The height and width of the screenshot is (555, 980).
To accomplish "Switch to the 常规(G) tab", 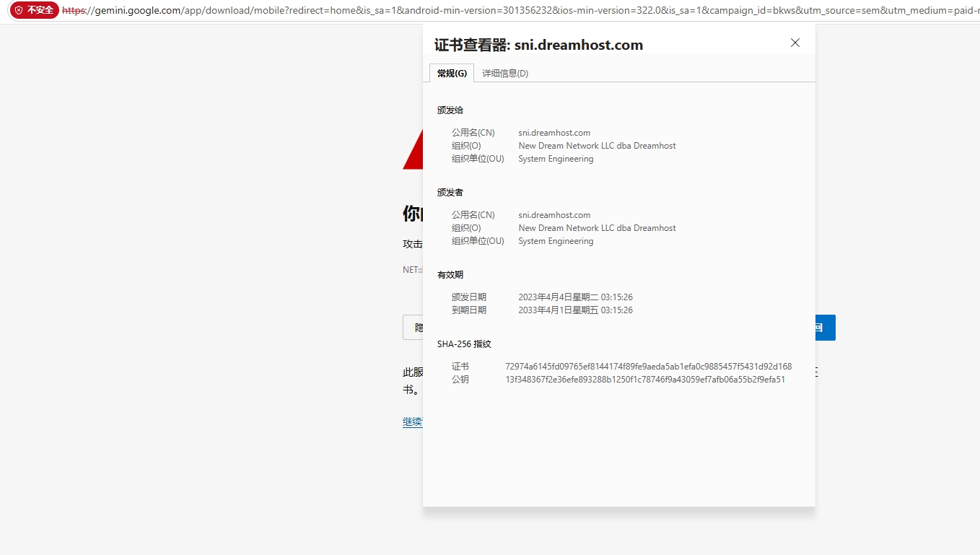I will [452, 73].
